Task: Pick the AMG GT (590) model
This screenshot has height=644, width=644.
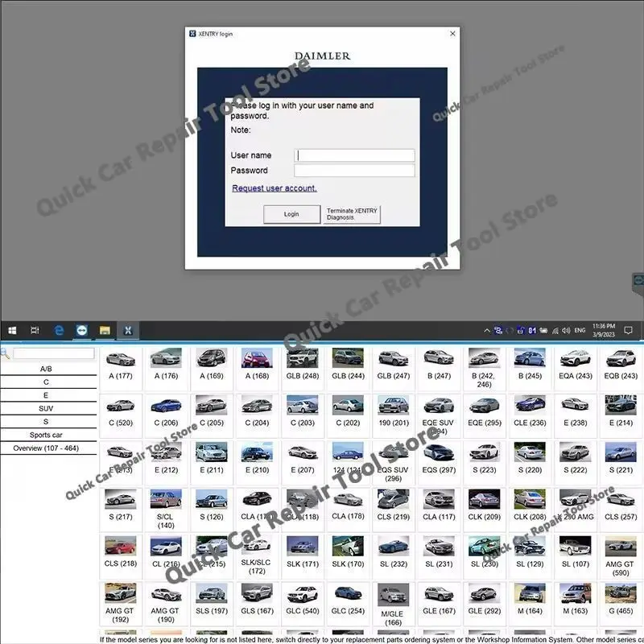Action: 621,555
